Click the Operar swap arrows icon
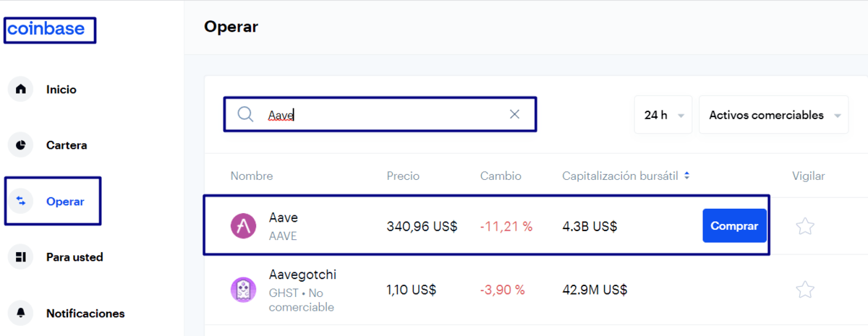The width and height of the screenshot is (868, 336). (x=21, y=202)
